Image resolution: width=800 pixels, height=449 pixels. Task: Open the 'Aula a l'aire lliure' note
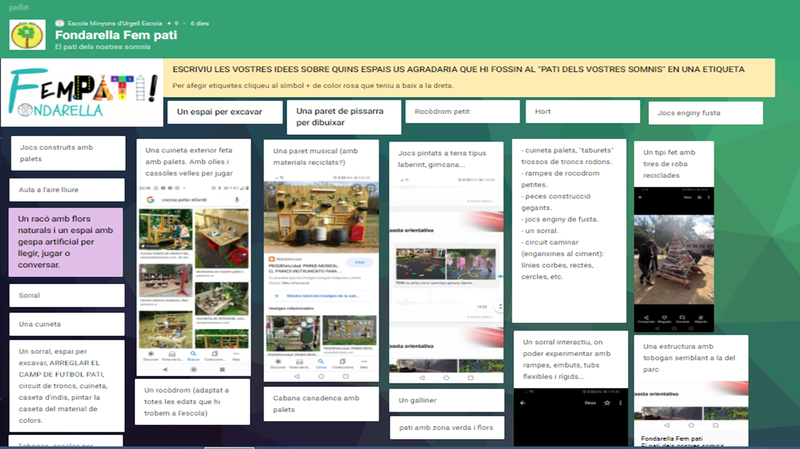pyautogui.click(x=67, y=190)
